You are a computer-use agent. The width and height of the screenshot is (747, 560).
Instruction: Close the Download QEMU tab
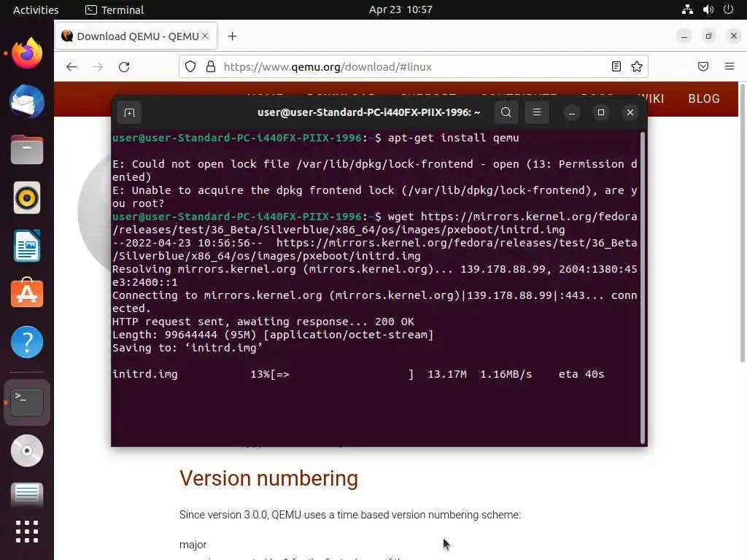[x=205, y=36]
